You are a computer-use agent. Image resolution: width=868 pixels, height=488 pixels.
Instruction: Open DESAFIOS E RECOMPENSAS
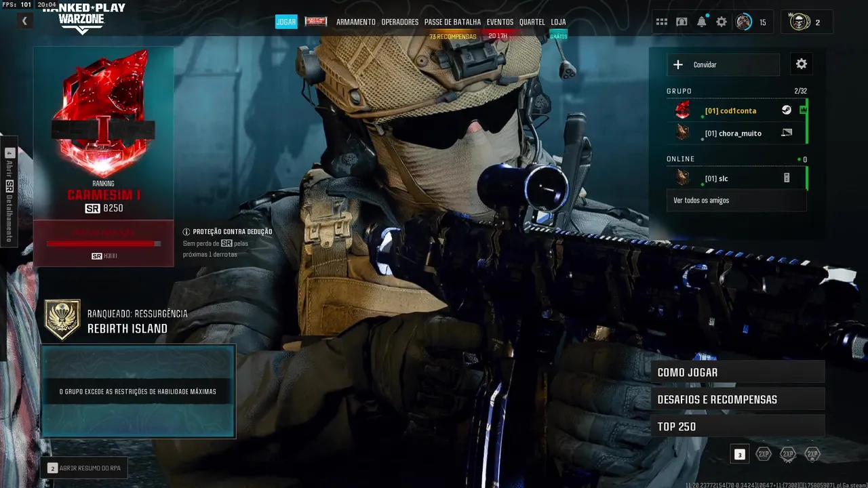[x=738, y=399]
